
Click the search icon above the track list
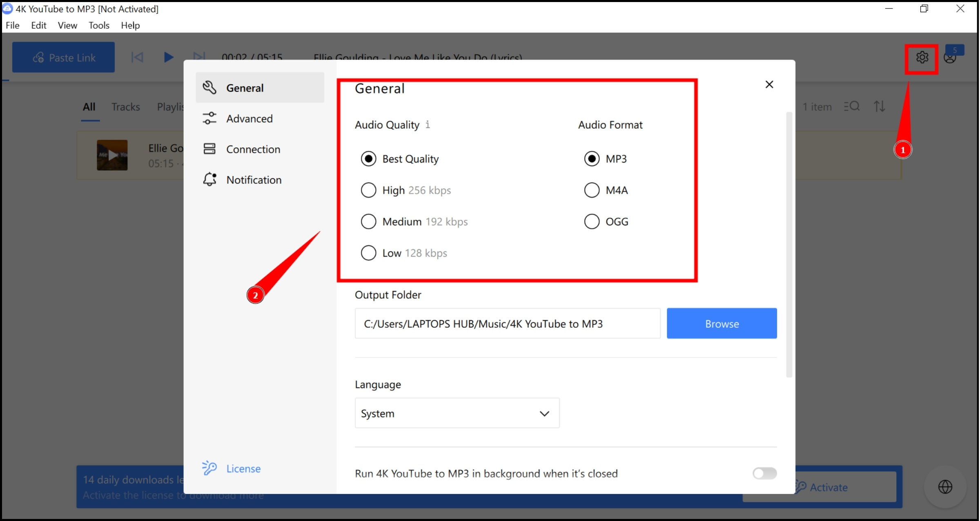852,106
